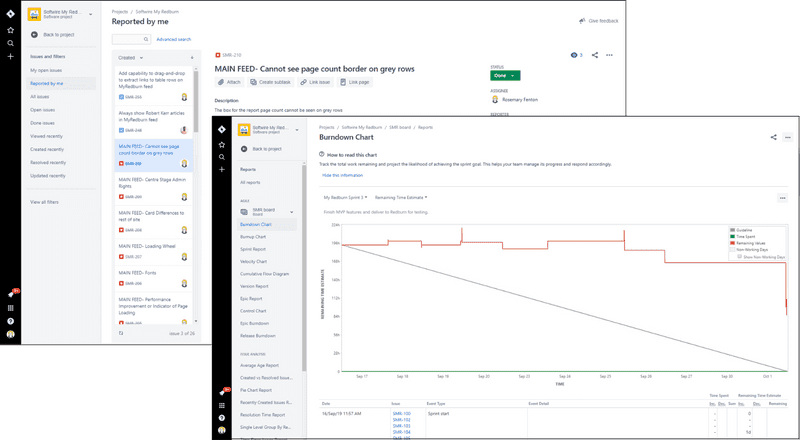Screen dimensions: 800x440
Task: Click the issue search input field
Action: point(128,39)
